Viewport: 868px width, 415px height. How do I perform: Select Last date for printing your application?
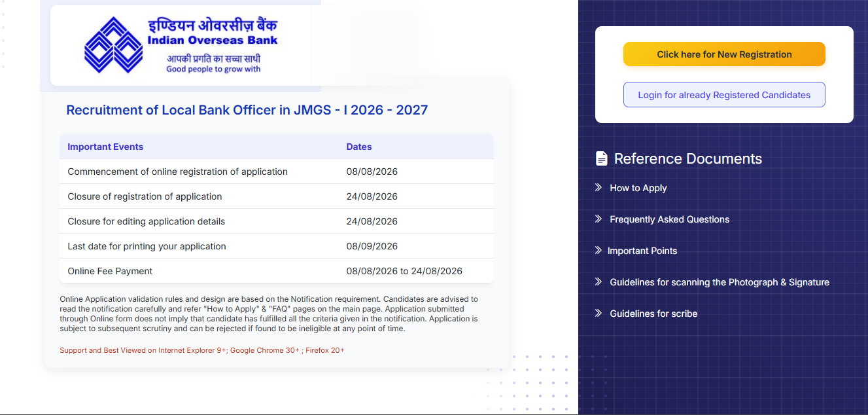pyautogui.click(x=147, y=246)
